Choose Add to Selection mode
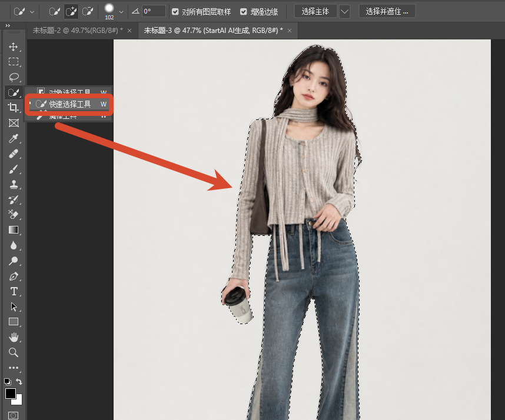Viewport: 505px width, 420px height. pos(71,12)
